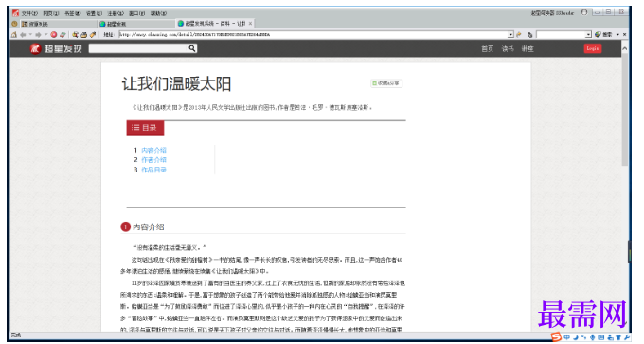The width and height of the screenshot is (644, 344).
Task: Click the 超星发现 site logo
Action: (x=56, y=49)
